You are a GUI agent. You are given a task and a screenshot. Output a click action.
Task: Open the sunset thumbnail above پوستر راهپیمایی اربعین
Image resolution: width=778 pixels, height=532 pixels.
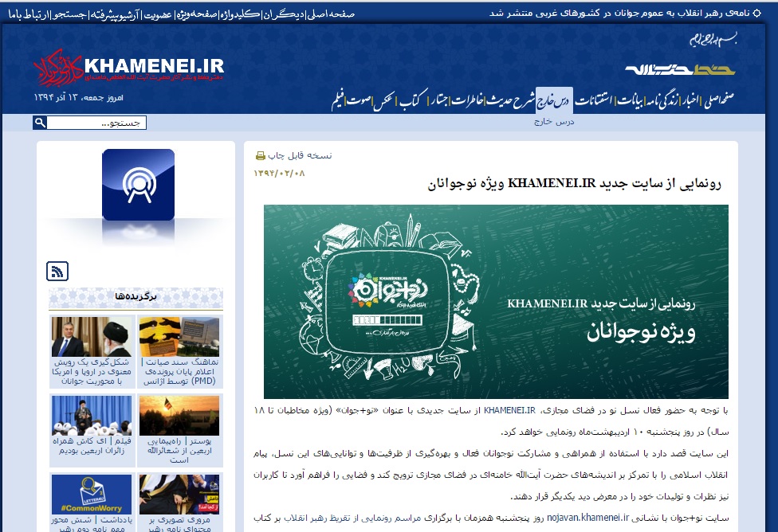click(179, 416)
